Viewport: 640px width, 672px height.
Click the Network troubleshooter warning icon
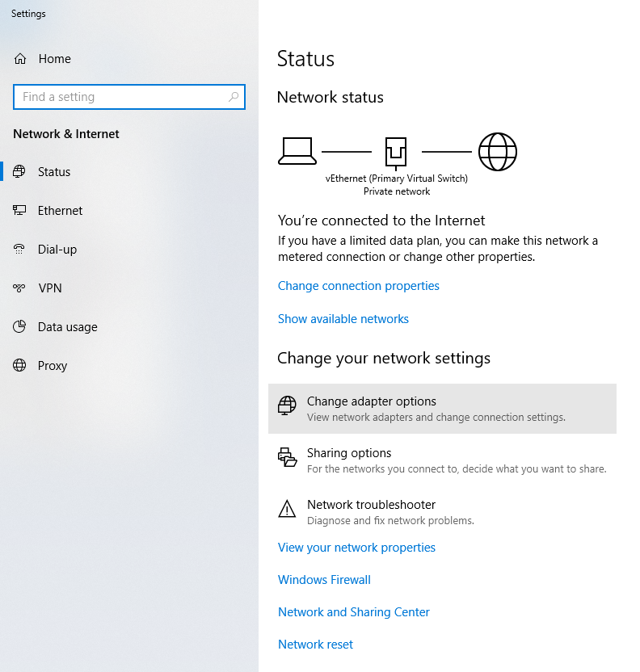pyautogui.click(x=287, y=509)
